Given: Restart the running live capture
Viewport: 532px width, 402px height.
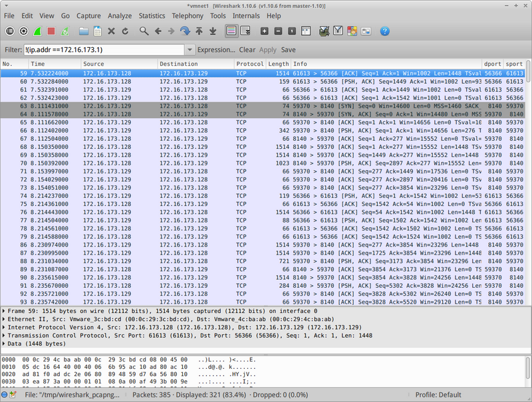Looking at the screenshot, I should point(65,31).
